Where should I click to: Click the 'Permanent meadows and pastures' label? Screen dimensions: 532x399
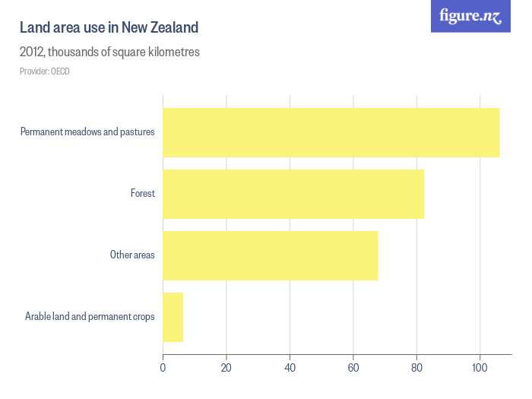click(x=87, y=132)
